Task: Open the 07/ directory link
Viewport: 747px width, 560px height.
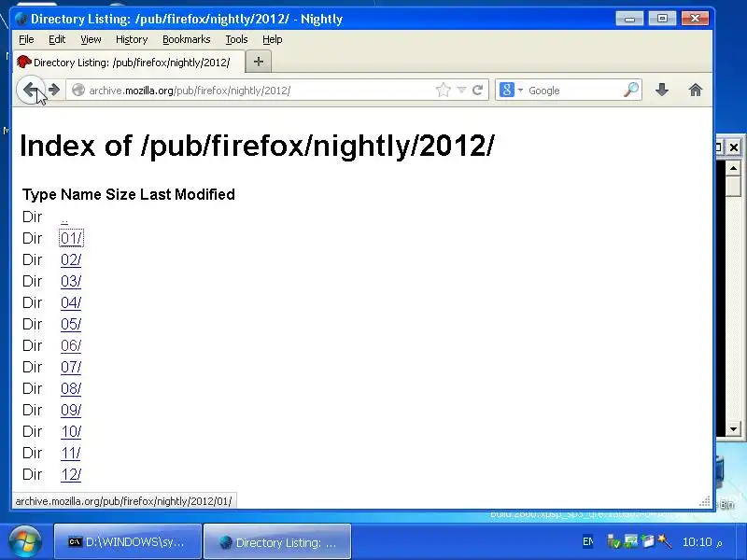Action: pos(71,367)
